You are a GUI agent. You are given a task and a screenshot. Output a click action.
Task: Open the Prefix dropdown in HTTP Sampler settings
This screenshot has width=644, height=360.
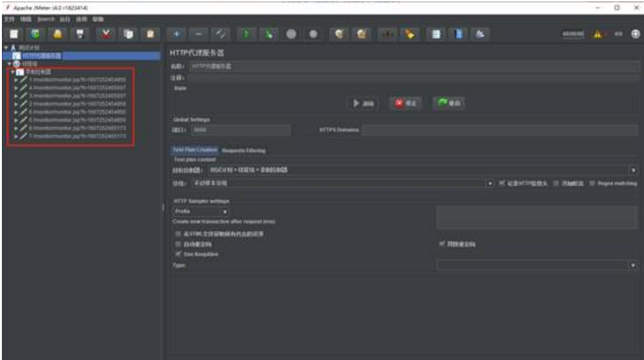pos(201,212)
